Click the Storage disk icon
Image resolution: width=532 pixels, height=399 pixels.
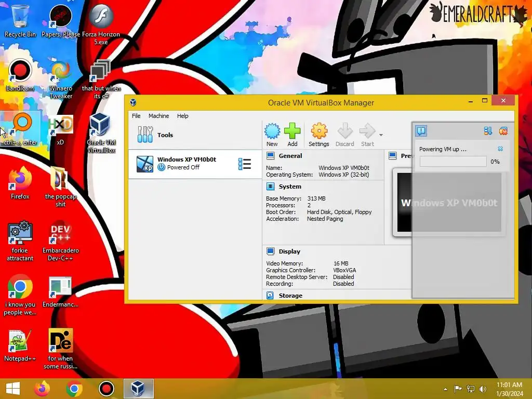270,296
